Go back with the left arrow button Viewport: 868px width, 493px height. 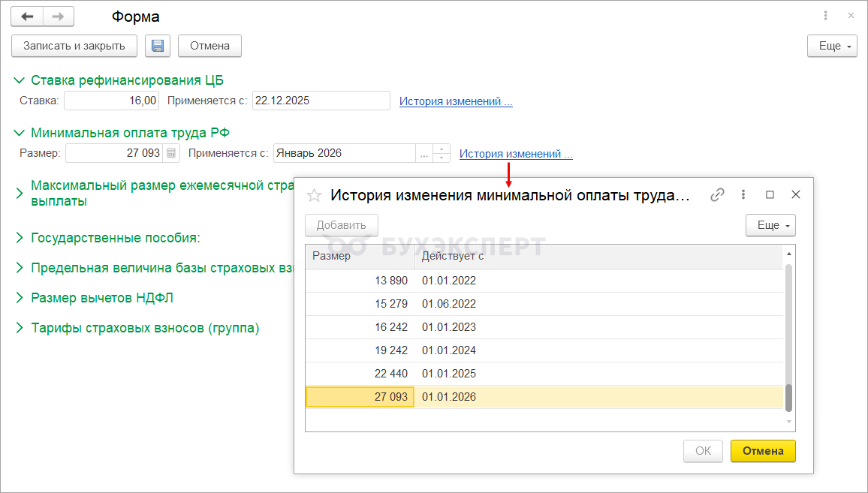pyautogui.click(x=27, y=17)
